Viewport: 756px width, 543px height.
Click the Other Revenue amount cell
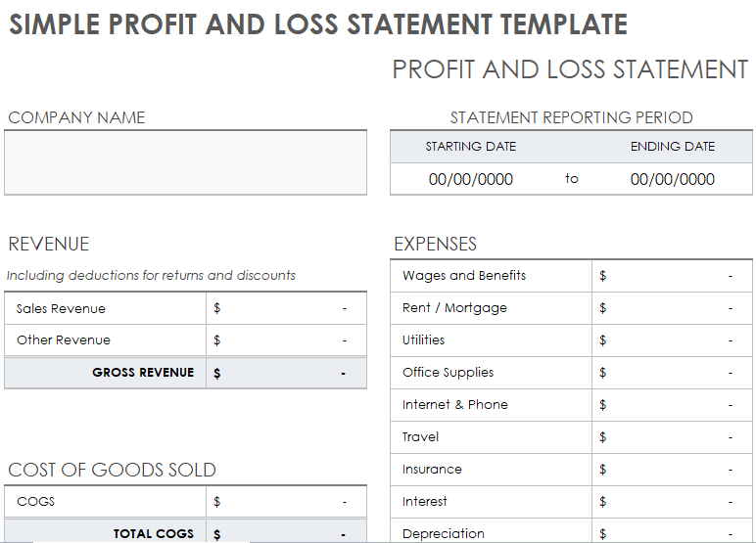286,340
